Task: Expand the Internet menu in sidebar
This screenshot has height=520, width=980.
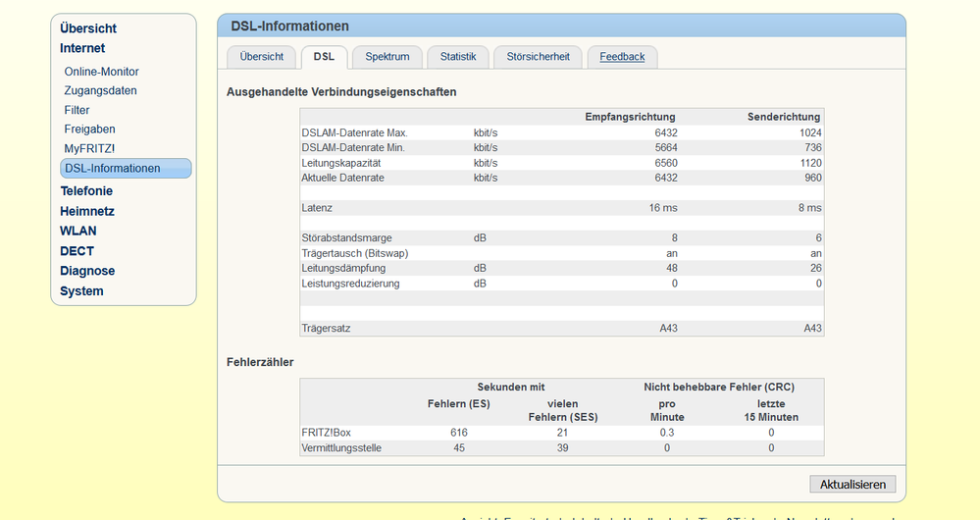Action: tap(82, 48)
